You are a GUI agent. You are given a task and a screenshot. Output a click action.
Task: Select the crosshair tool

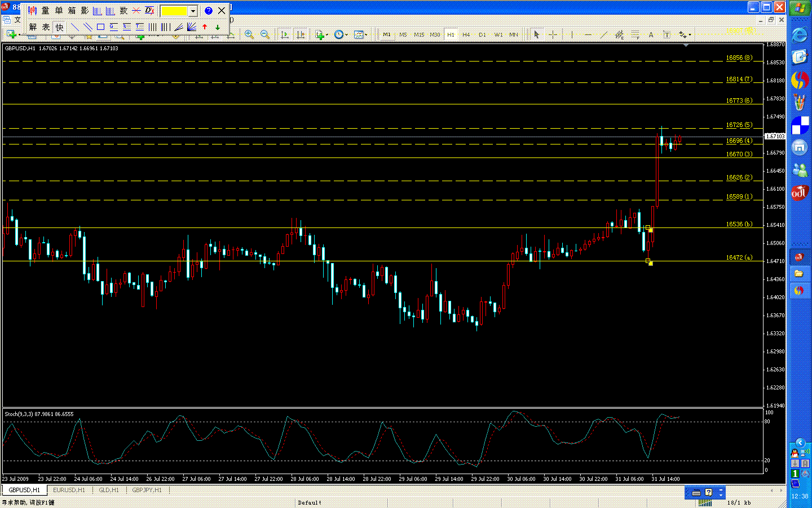coord(553,34)
